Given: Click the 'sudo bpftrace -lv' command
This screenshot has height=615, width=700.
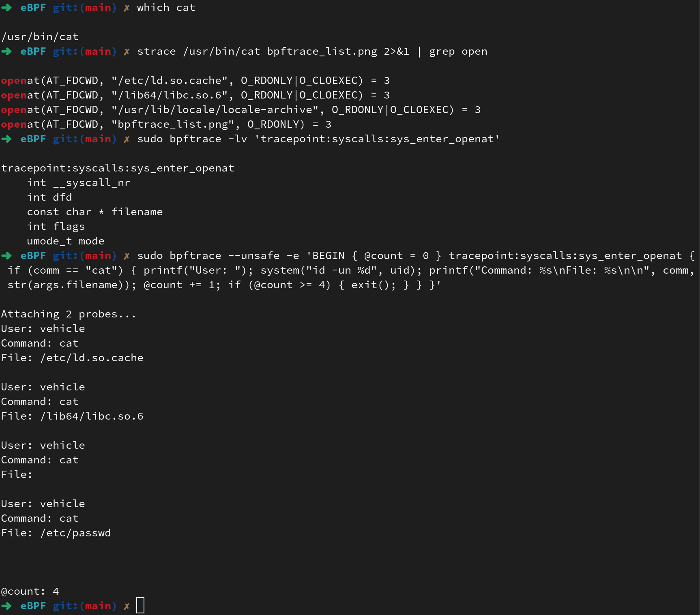Looking at the screenshot, I should [318, 139].
